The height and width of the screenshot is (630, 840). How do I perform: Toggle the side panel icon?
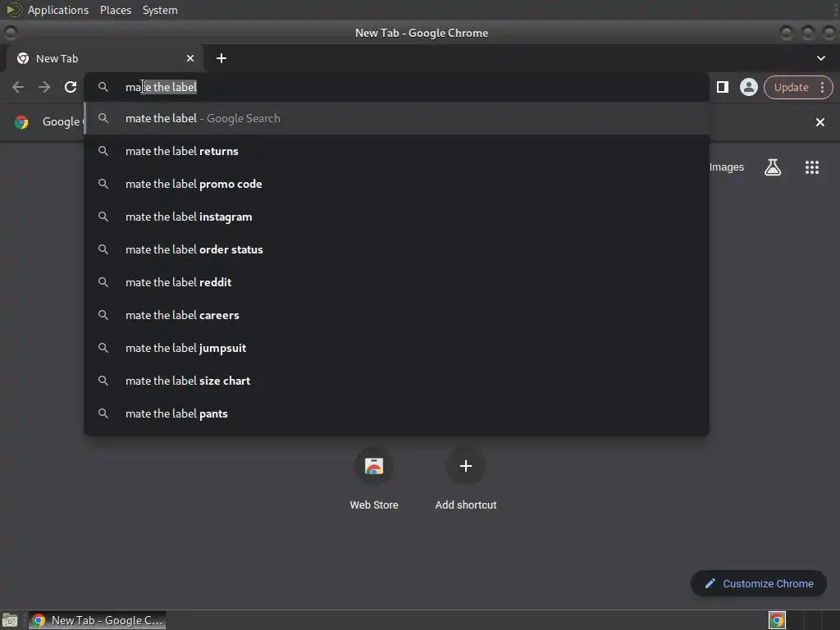(x=722, y=87)
